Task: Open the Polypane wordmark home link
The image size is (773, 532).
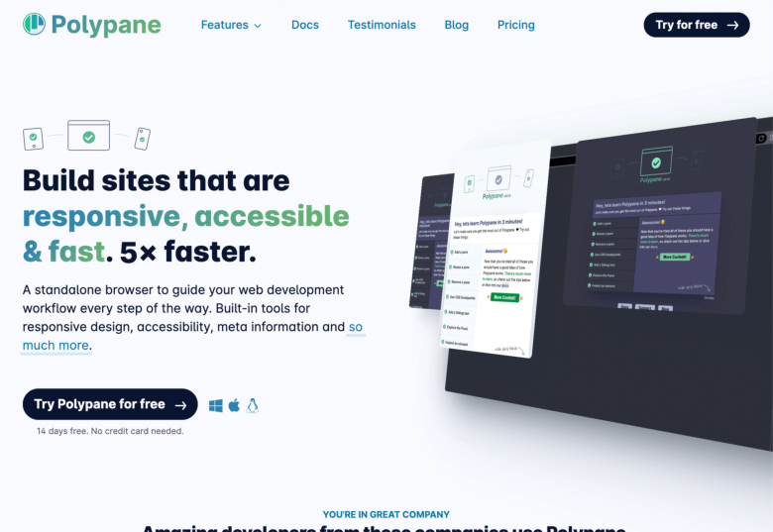Action: pos(106,25)
